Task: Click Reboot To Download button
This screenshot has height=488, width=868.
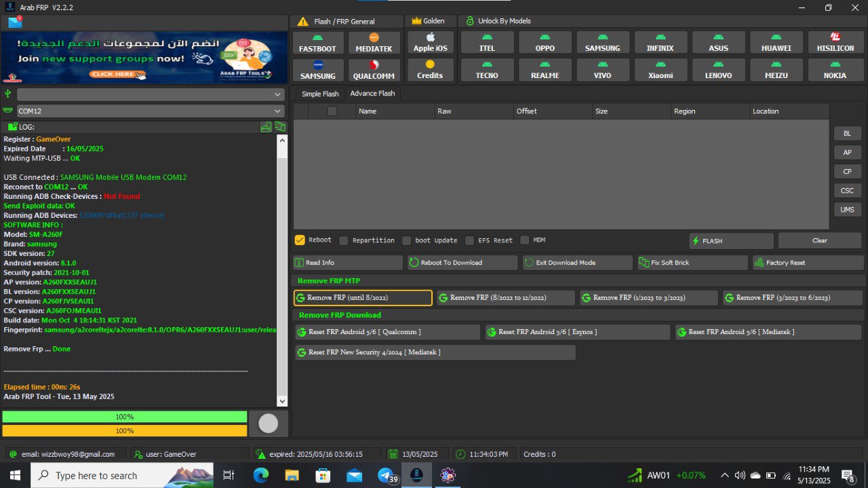Action: (x=462, y=263)
